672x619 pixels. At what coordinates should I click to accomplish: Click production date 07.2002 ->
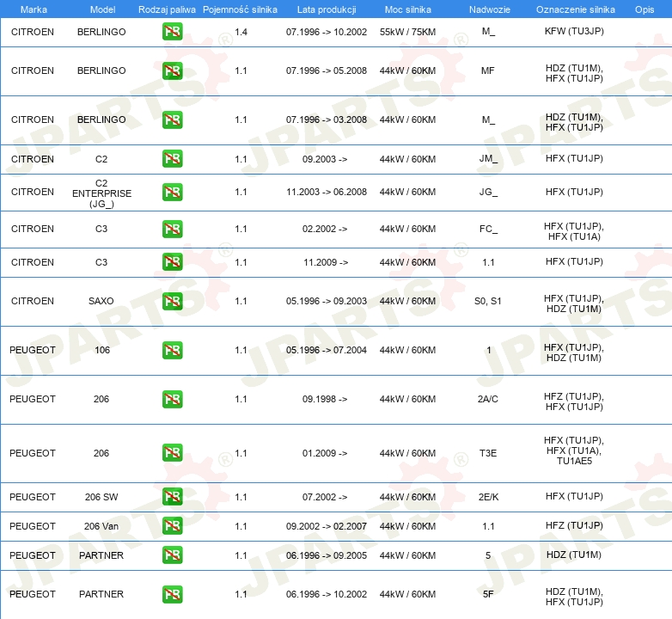tap(325, 497)
